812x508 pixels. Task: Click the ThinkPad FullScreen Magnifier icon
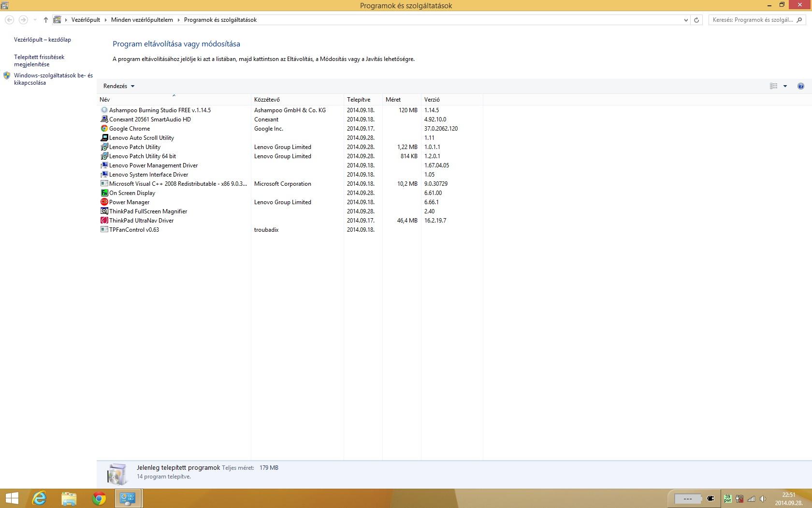pyautogui.click(x=104, y=211)
